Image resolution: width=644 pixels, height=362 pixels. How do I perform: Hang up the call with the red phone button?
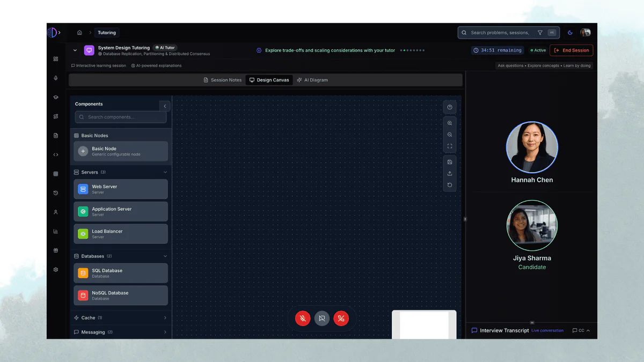click(x=341, y=318)
